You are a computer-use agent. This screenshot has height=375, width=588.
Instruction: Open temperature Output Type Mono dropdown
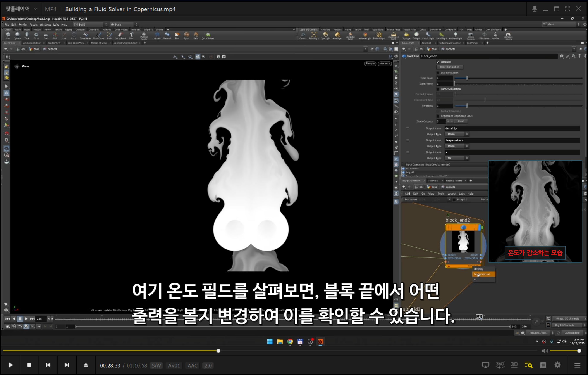point(457,146)
